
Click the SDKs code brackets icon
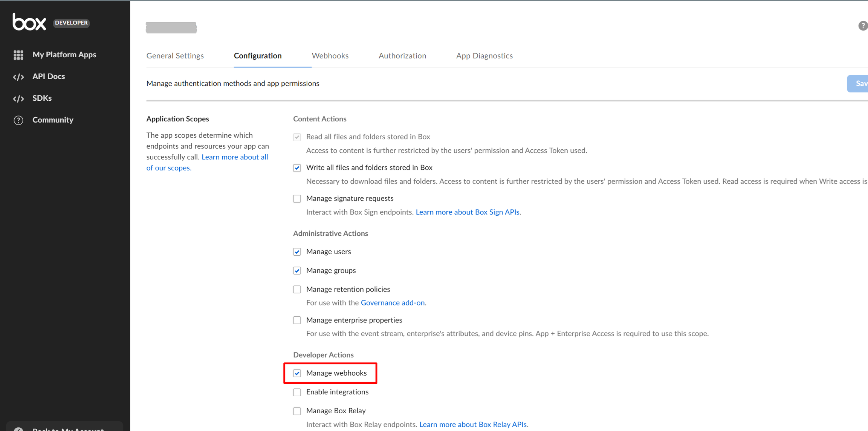pyautogui.click(x=18, y=98)
